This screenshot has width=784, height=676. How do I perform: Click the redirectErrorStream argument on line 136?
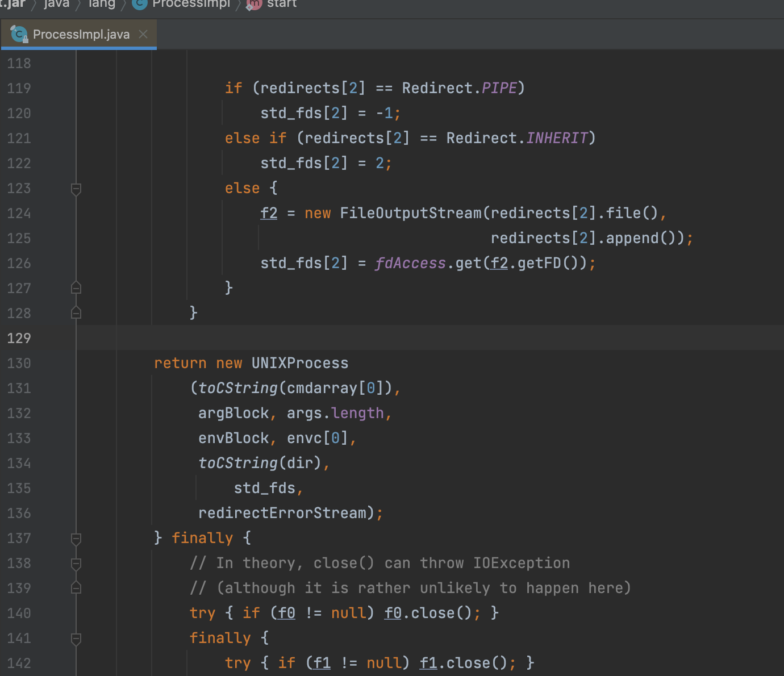pos(282,514)
